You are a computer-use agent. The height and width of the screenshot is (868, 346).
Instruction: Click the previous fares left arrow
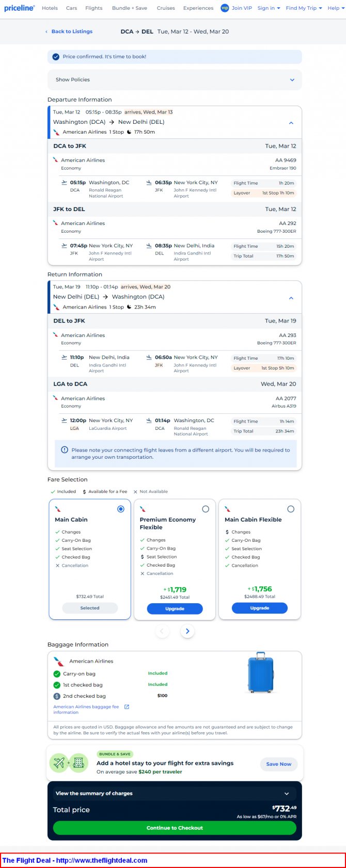162,631
